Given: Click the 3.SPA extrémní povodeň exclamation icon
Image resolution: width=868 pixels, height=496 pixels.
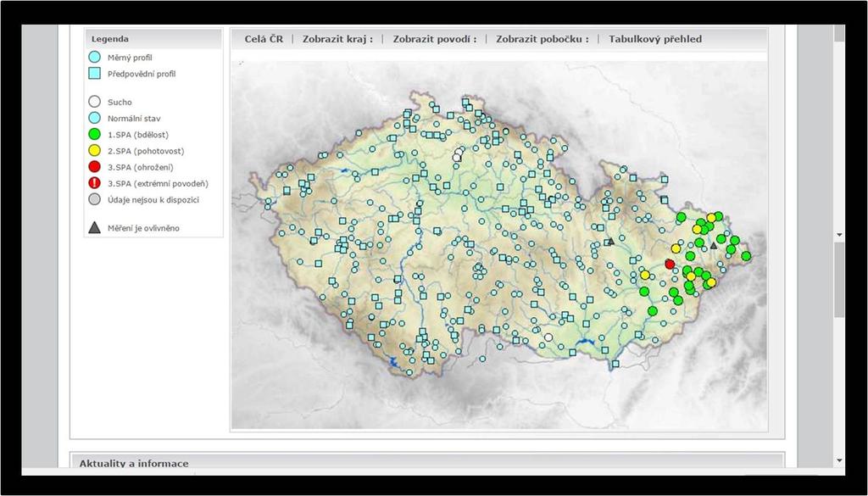Looking at the screenshot, I should click(x=95, y=183).
